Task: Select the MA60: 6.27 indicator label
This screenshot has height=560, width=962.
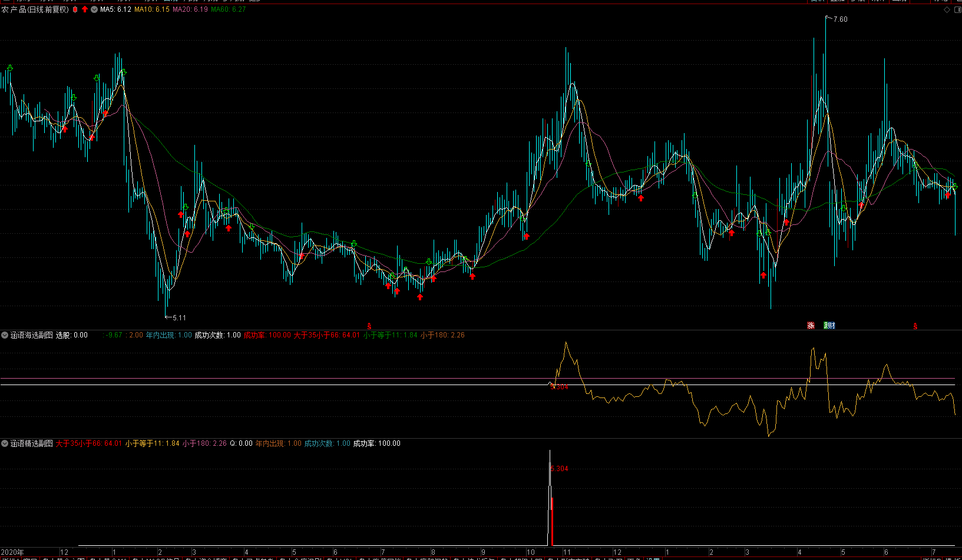Action: click(x=229, y=9)
